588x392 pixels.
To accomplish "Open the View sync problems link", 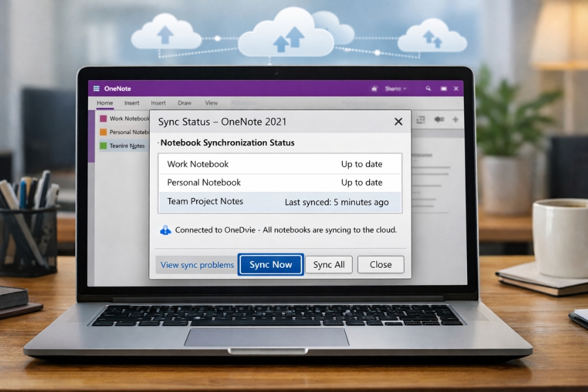I will 197,265.
